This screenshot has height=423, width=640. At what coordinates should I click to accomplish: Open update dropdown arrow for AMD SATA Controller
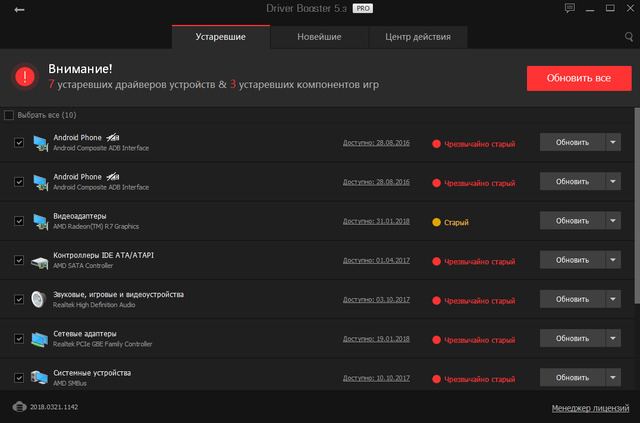pos(614,260)
